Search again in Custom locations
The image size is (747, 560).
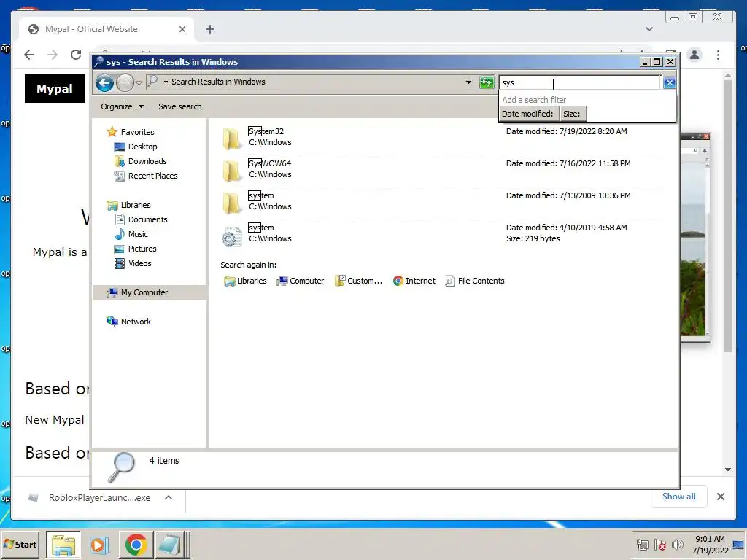pos(358,281)
